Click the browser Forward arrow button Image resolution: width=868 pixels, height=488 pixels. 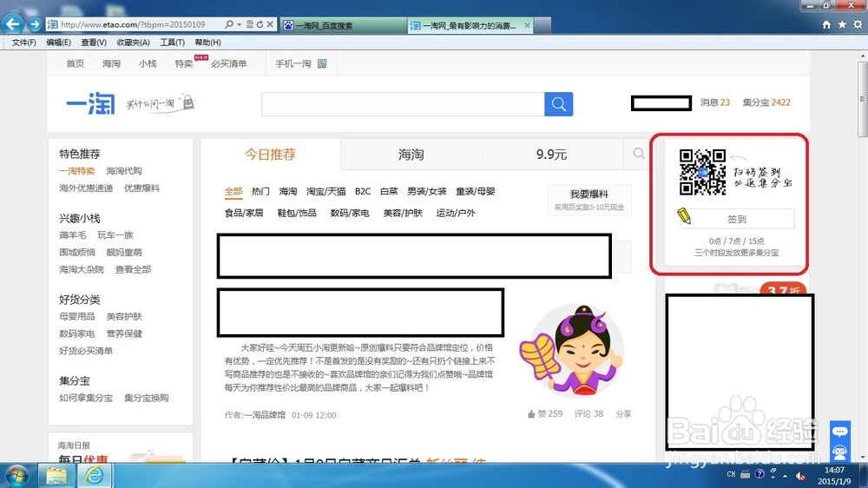(x=35, y=24)
